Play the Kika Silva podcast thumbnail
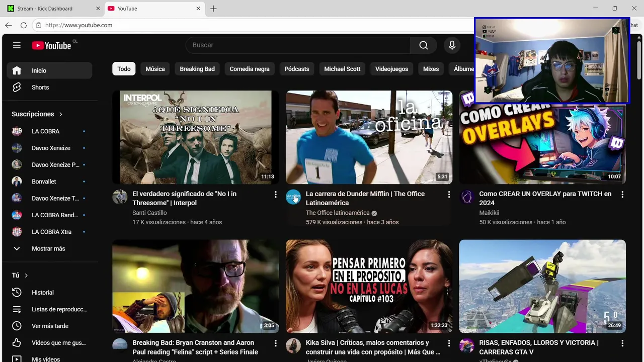644x362 pixels. click(369, 286)
